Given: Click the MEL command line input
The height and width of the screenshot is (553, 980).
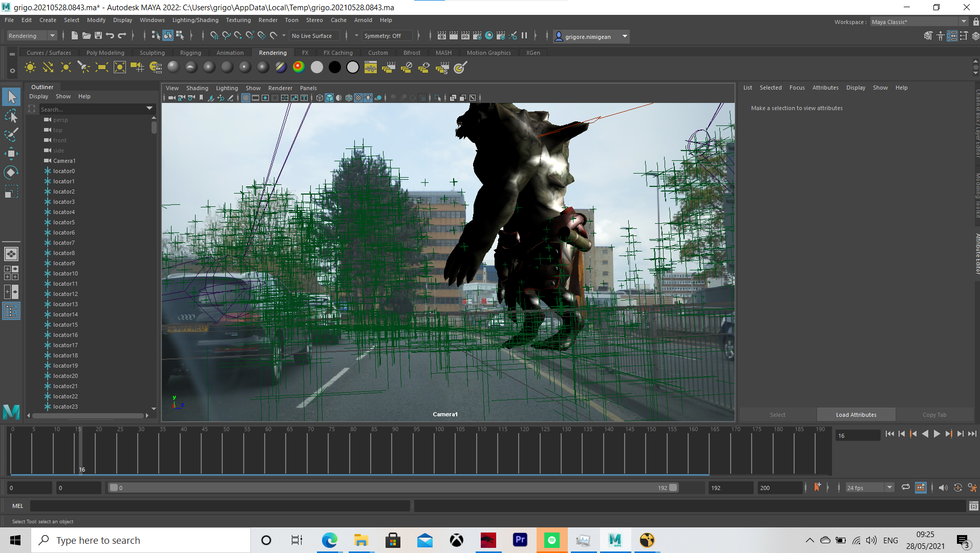Looking at the screenshot, I should tap(220, 506).
